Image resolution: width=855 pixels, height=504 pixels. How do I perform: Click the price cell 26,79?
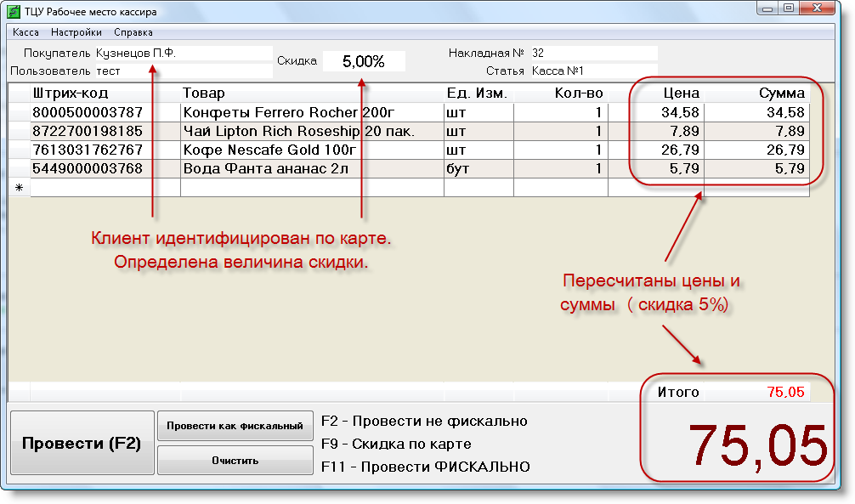[x=656, y=150]
